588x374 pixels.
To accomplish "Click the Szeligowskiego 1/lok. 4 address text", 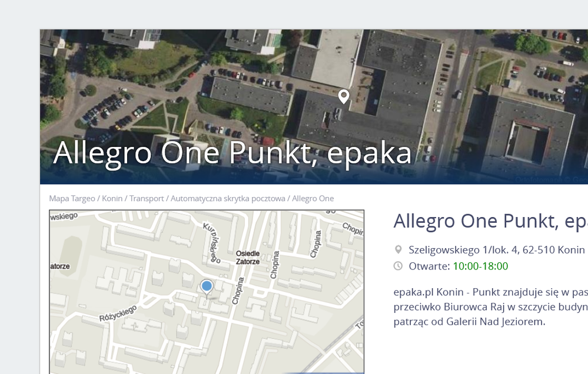I will (497, 250).
